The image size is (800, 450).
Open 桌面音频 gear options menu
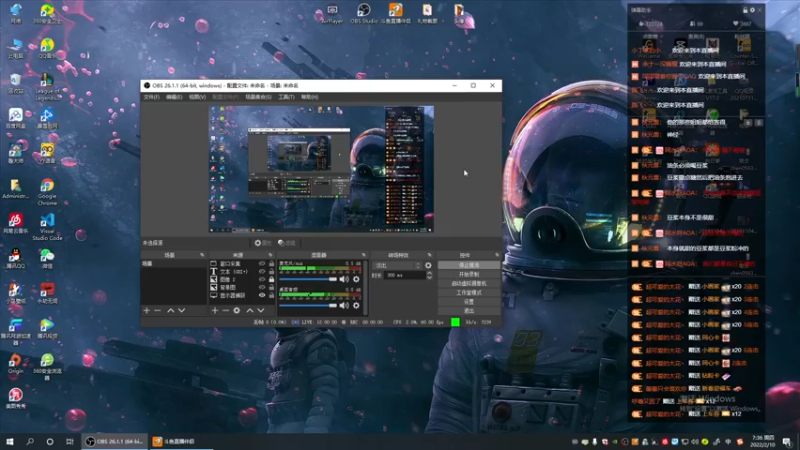tap(356, 305)
